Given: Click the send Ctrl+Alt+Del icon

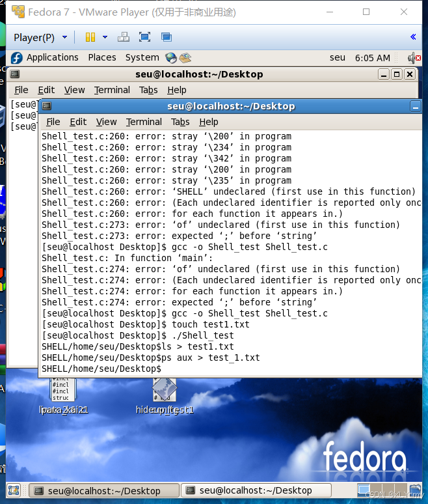Looking at the screenshot, I should point(124,37).
